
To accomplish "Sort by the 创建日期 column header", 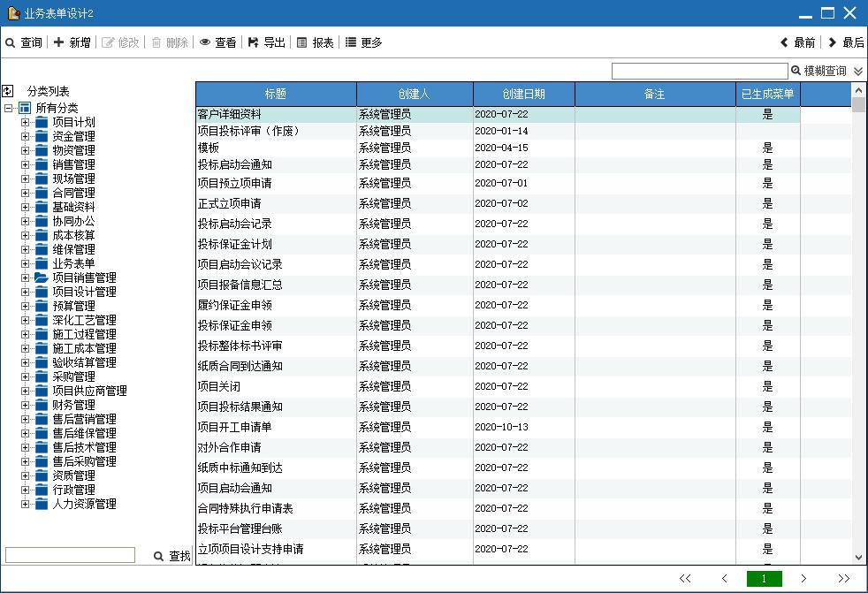I will (523, 94).
